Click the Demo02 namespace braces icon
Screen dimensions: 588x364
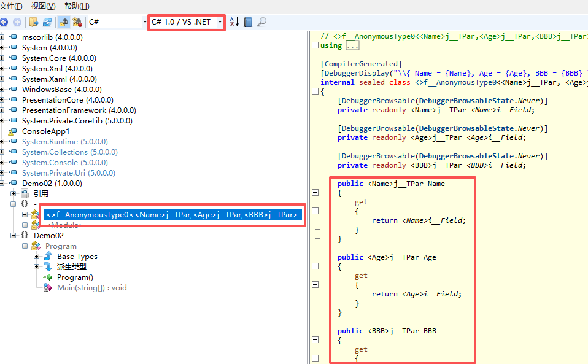click(25, 236)
